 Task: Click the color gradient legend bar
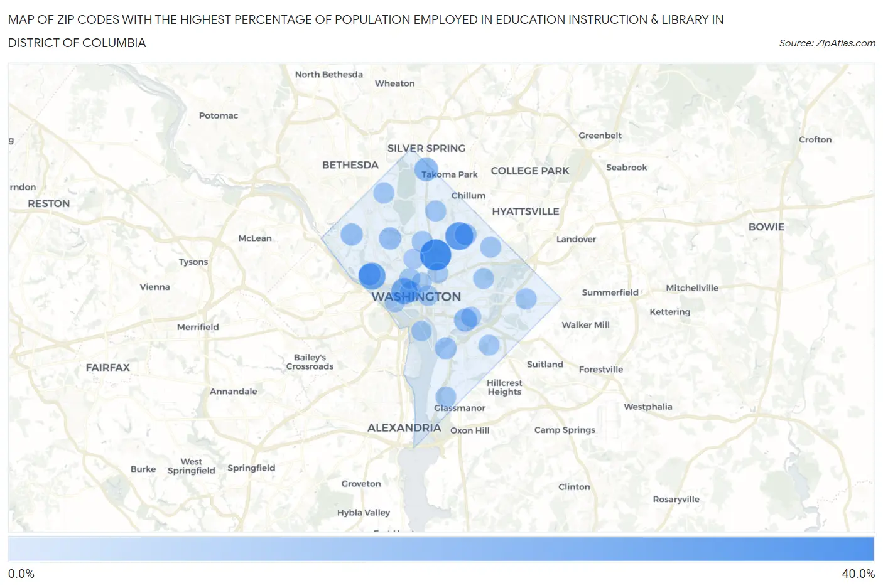(x=441, y=549)
